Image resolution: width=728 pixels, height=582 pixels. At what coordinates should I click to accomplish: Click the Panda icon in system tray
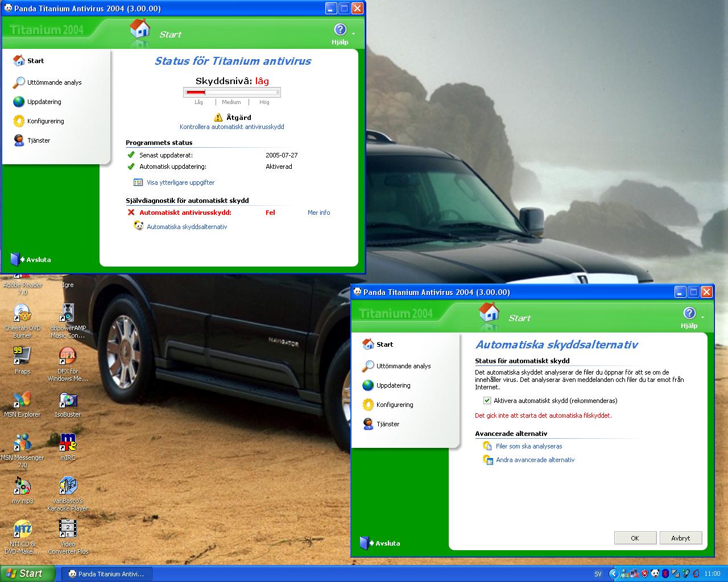point(655,573)
